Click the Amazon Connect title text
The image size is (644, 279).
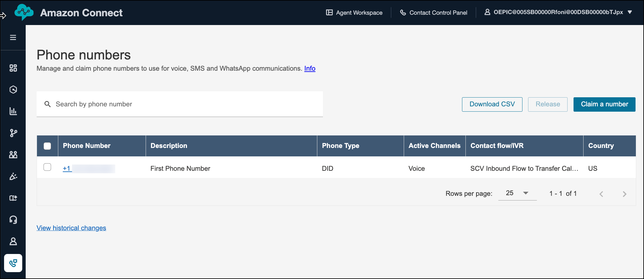pos(81,13)
